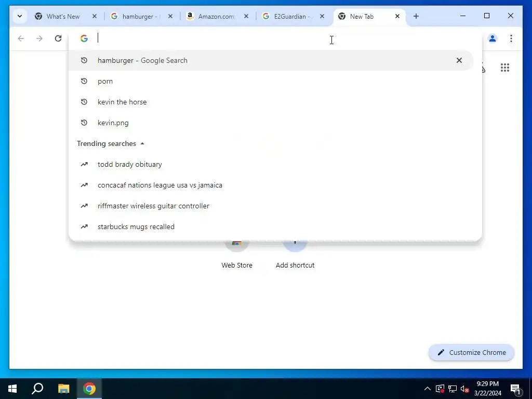Open Windows taskbar search
The image size is (532, 399).
point(37,389)
